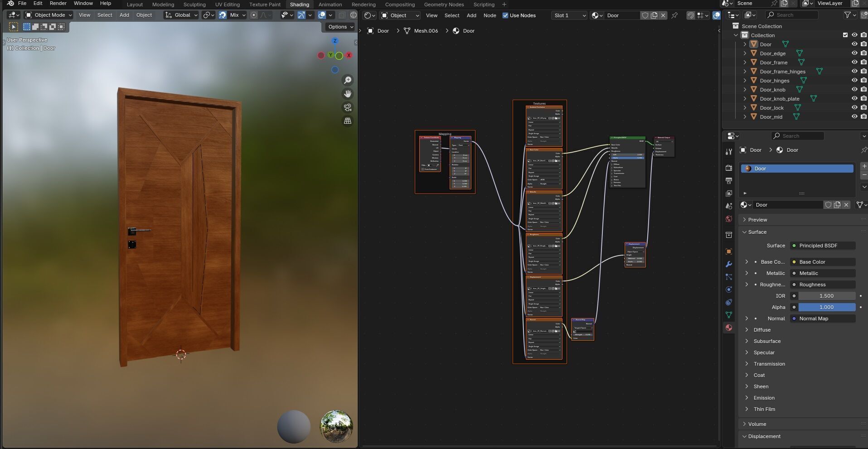Switch to the UV Editing workspace tab

228,5
